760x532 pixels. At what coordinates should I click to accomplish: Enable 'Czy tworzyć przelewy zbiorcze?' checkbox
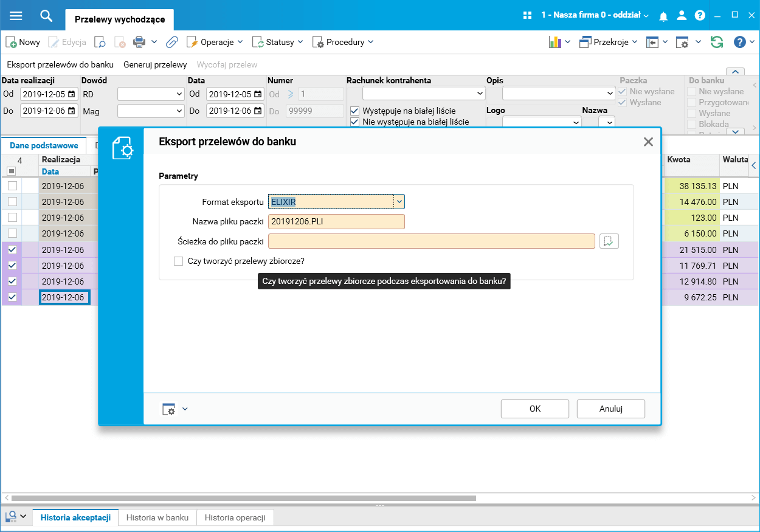(x=178, y=261)
